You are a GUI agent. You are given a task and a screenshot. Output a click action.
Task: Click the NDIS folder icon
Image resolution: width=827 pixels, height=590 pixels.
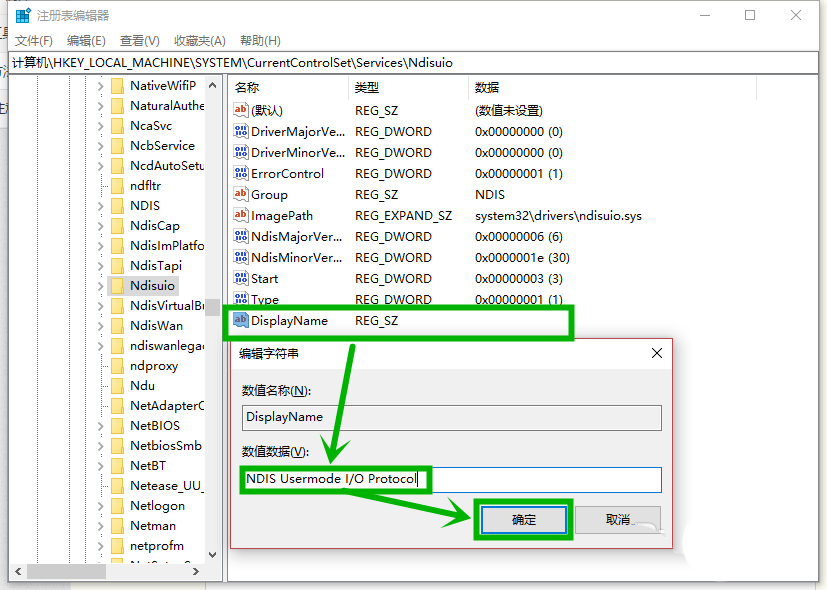pos(118,206)
